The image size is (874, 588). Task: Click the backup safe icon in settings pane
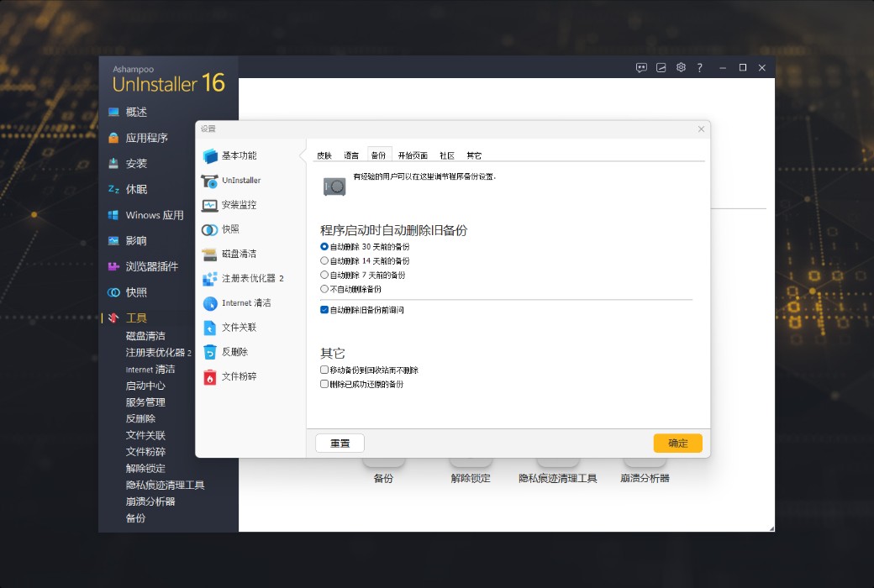point(334,186)
